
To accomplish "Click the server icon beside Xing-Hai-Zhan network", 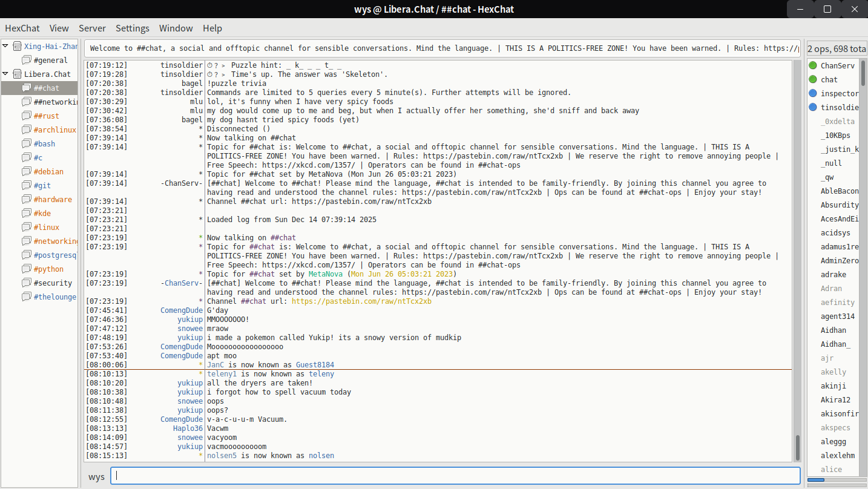I will (17, 46).
